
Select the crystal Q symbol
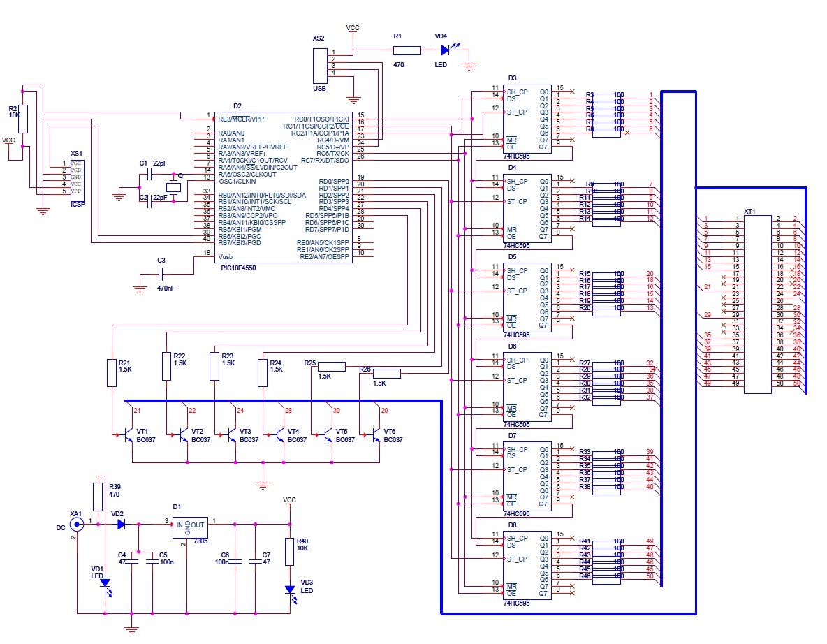173,187
